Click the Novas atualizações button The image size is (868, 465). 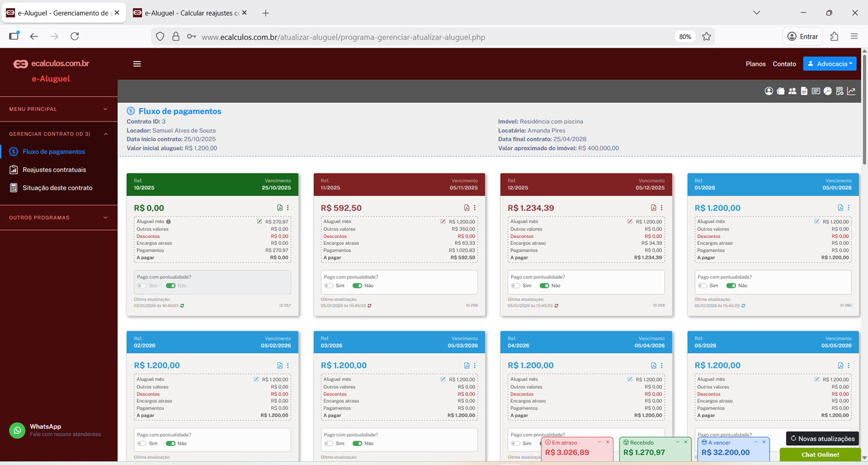(822, 438)
